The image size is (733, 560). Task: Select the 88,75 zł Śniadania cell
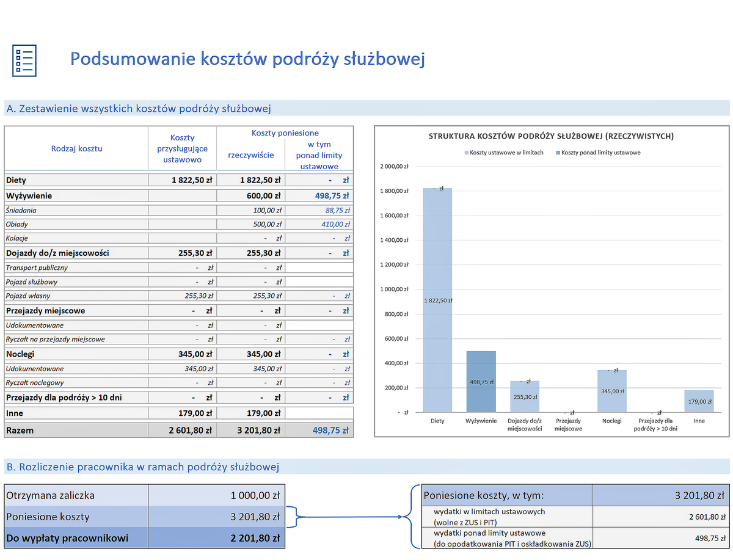click(x=319, y=210)
